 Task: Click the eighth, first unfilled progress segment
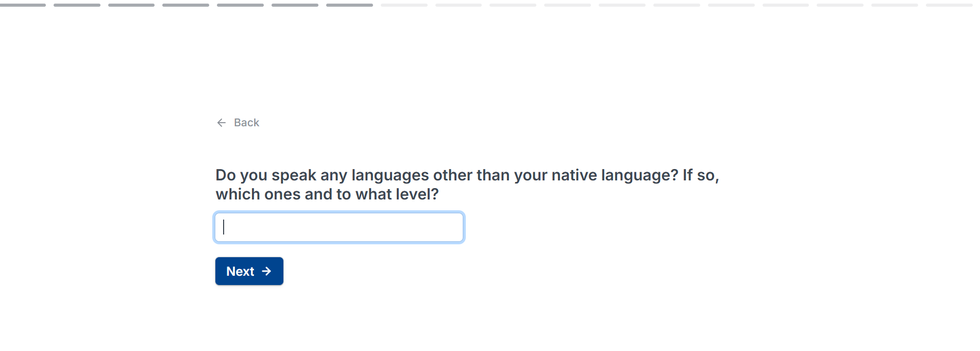(x=404, y=5)
